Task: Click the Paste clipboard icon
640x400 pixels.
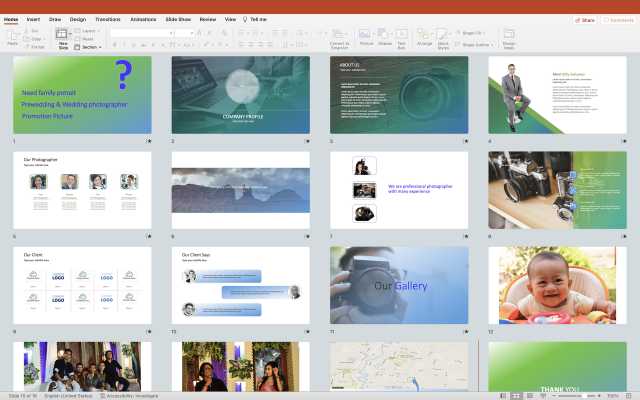Action: click(x=13, y=36)
